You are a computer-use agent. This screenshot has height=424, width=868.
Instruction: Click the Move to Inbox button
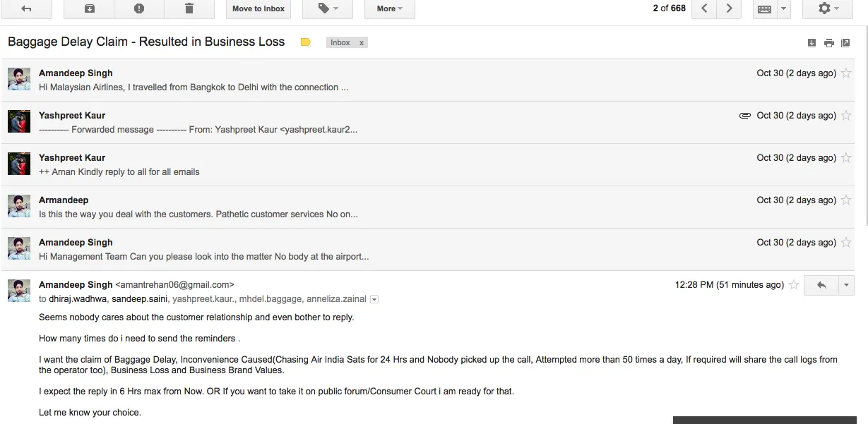(x=258, y=9)
